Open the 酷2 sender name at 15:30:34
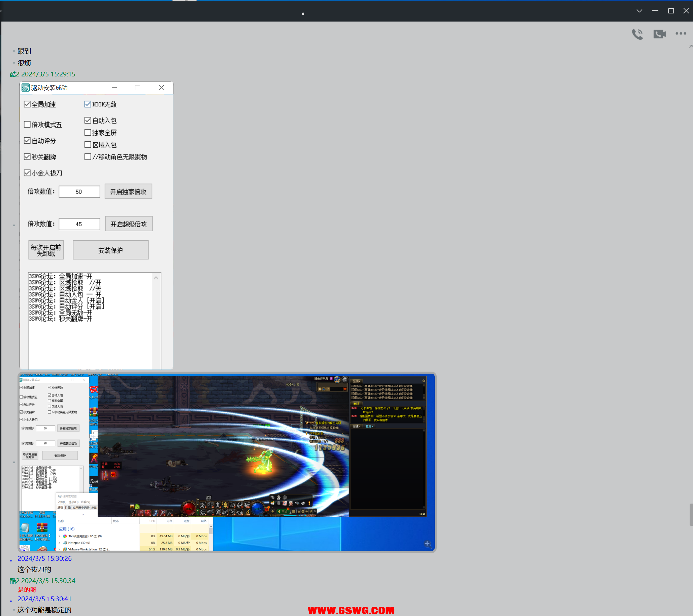The height and width of the screenshot is (616, 693). point(14,581)
